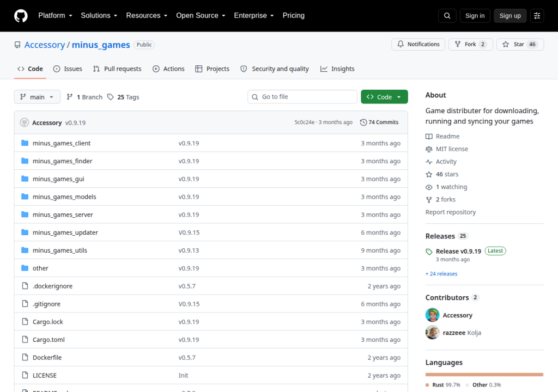Switch to the Insights tab
558x392 pixels.
point(337,69)
